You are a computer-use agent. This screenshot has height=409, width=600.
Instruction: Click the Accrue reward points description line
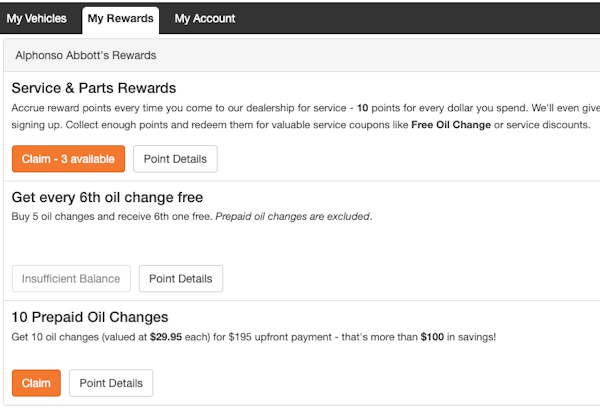point(200,107)
